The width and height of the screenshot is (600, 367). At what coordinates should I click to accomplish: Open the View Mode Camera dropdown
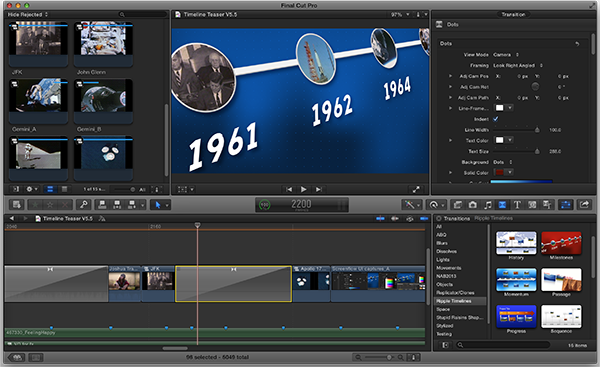pos(505,55)
